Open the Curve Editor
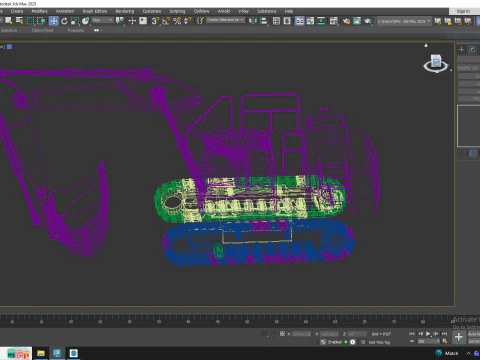Screen dimensions: 480x360 (x=310, y=21)
